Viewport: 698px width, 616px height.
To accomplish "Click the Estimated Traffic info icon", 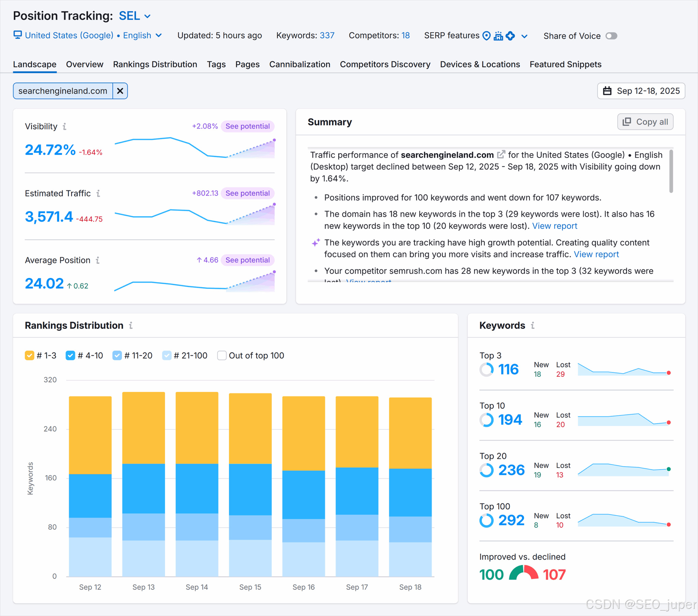I will tap(98, 194).
